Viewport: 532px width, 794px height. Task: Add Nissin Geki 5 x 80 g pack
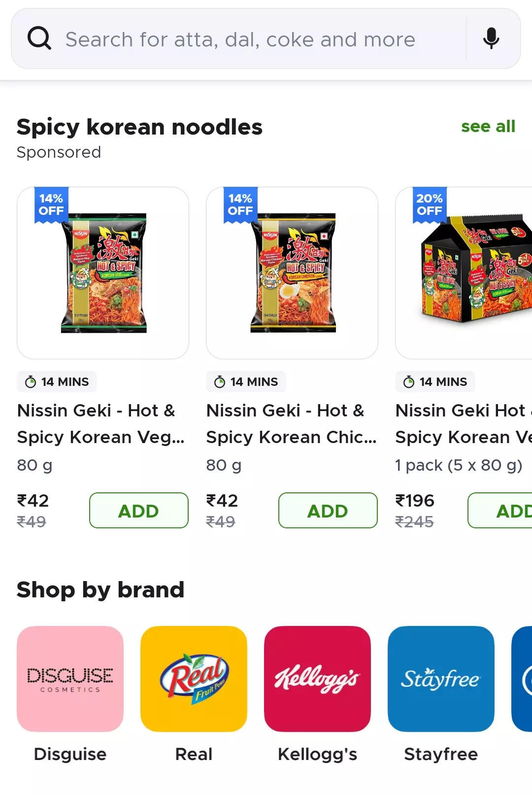[x=500, y=510]
